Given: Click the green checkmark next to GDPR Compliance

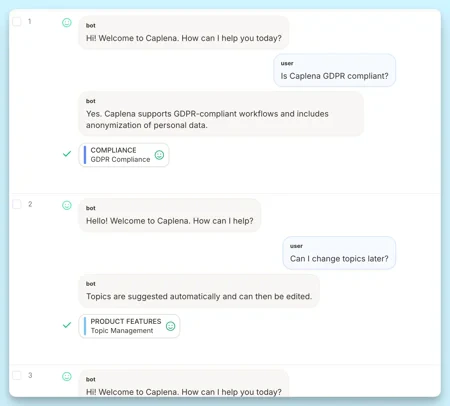Looking at the screenshot, I should point(67,154).
